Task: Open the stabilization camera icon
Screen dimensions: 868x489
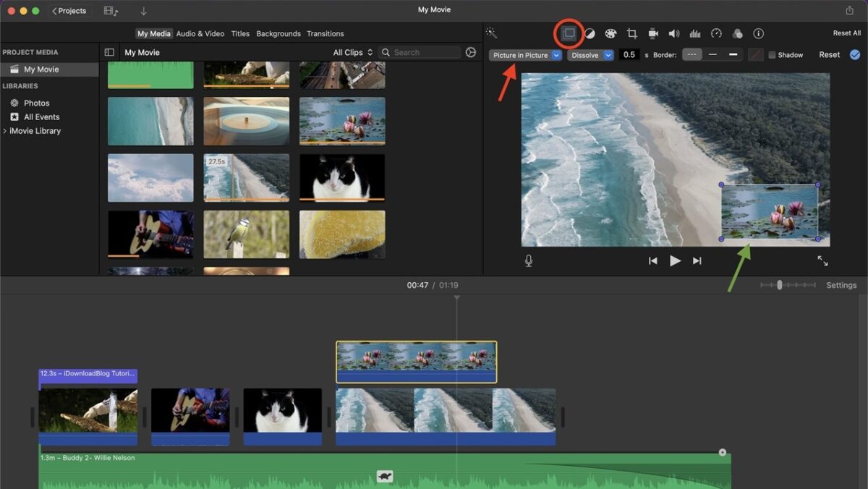Action: pos(653,34)
